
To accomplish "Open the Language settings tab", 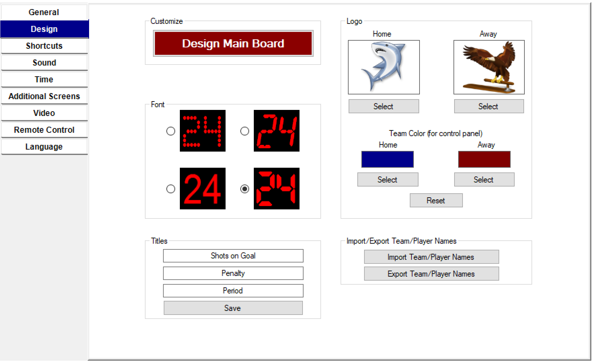I will point(44,147).
